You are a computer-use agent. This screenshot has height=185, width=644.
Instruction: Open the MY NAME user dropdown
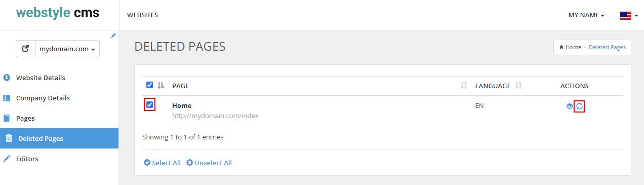(586, 15)
